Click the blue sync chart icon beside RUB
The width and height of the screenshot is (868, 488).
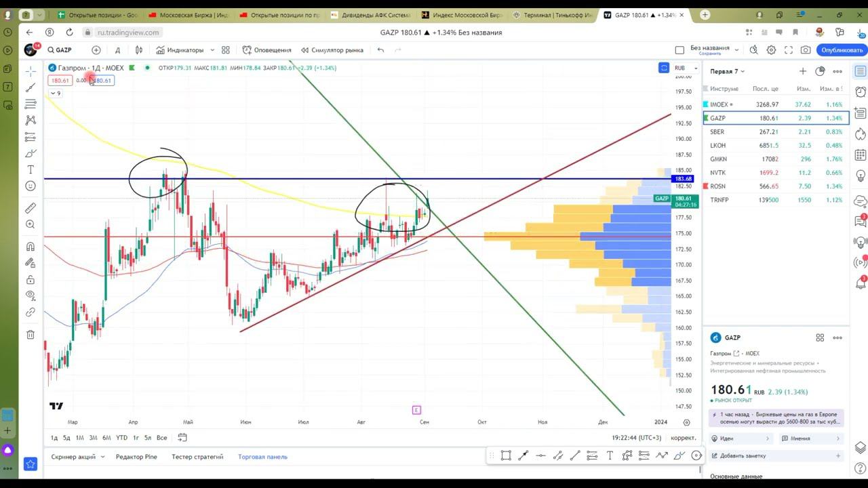click(x=663, y=68)
